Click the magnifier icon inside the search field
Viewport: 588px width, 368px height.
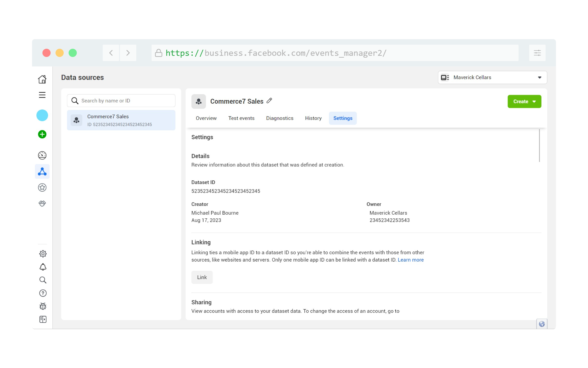[x=75, y=101]
